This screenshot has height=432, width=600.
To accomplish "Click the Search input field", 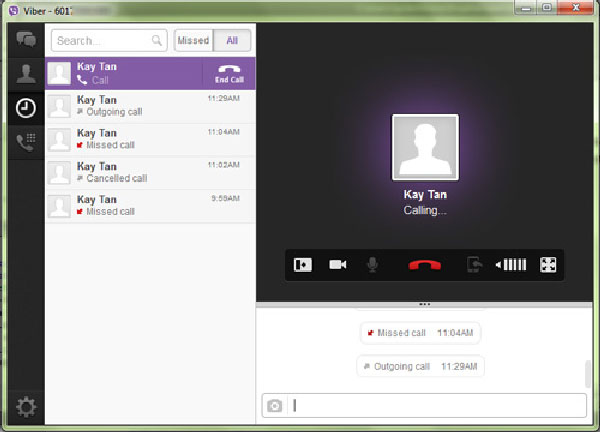I will [109, 40].
